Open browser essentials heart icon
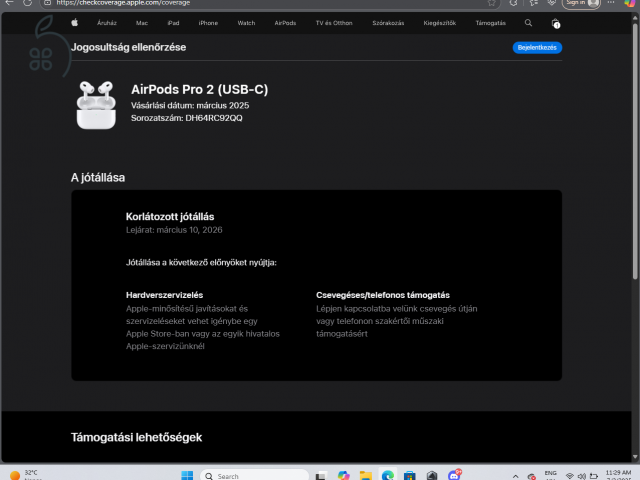The height and width of the screenshot is (480, 640). pyautogui.click(x=551, y=2)
